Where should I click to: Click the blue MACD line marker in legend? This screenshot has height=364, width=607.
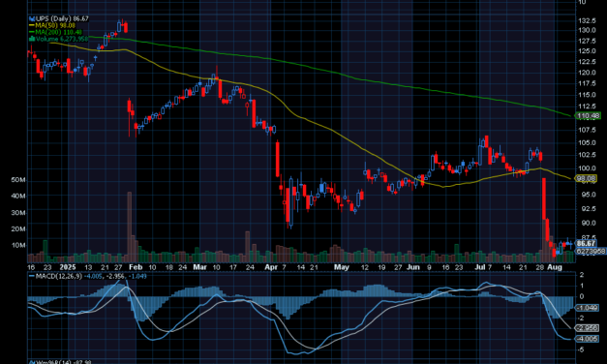click(32, 276)
